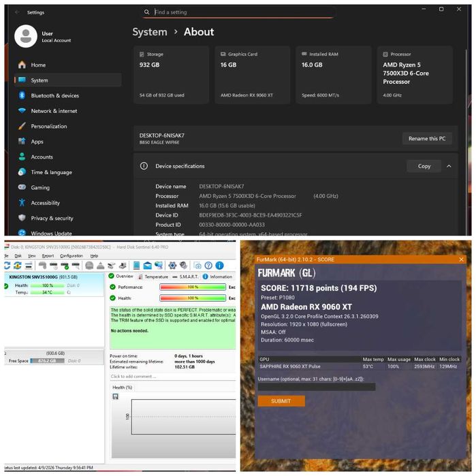Viewport: 476px width, 476px height.
Task: Open the Storage 932 GB card
Action: pyautogui.click(x=171, y=75)
